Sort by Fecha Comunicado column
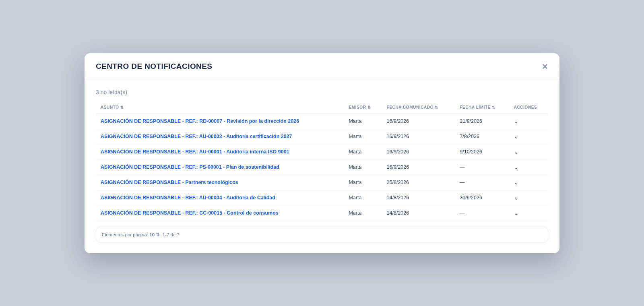 (x=412, y=108)
